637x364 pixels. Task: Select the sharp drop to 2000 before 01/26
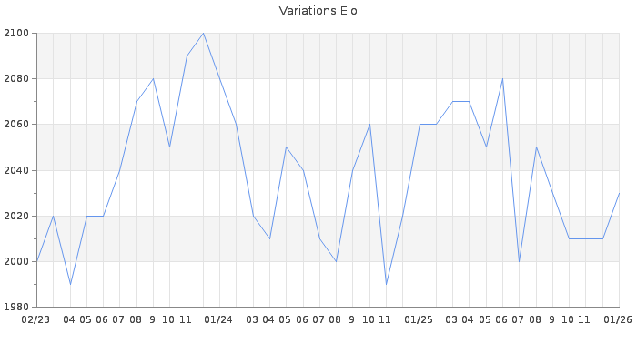point(520,261)
